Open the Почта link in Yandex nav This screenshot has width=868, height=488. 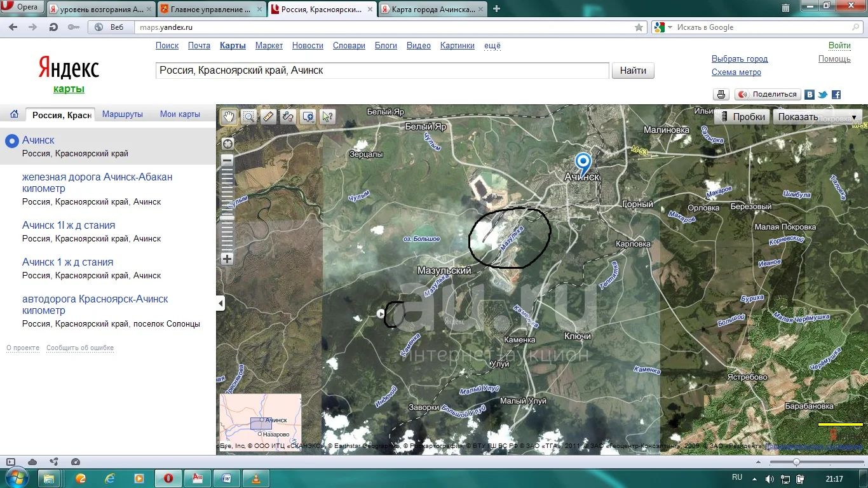coord(199,46)
